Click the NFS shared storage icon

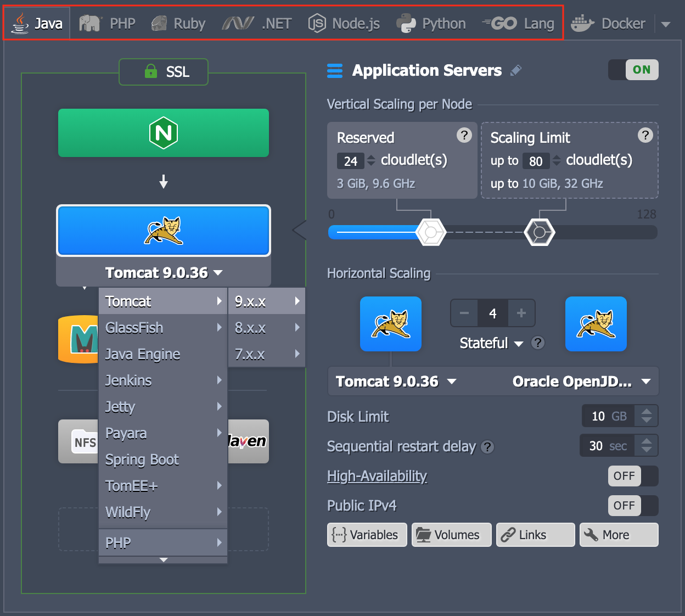pyautogui.click(x=78, y=441)
